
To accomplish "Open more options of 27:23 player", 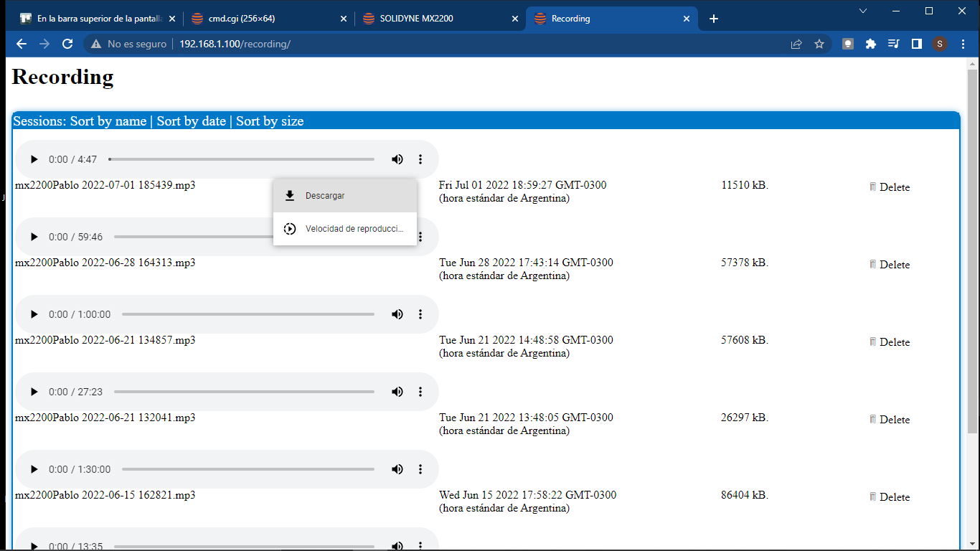I will coord(420,392).
